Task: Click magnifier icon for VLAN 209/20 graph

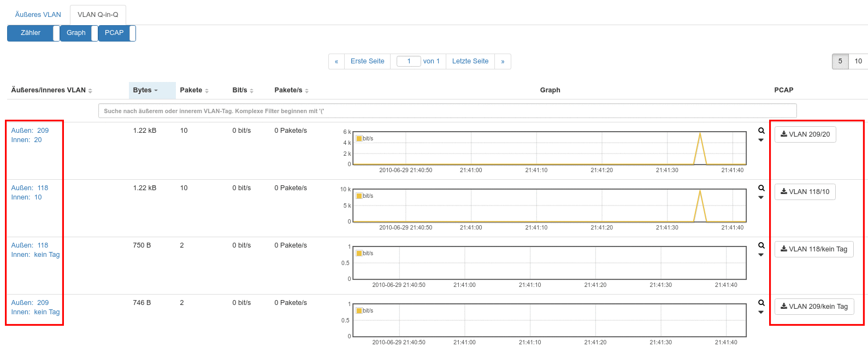Action: tap(761, 131)
